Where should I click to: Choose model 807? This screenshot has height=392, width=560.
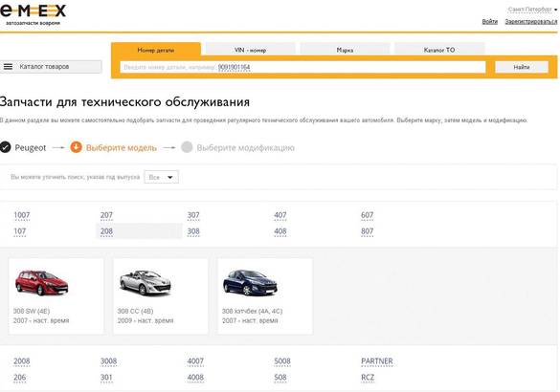tap(368, 231)
